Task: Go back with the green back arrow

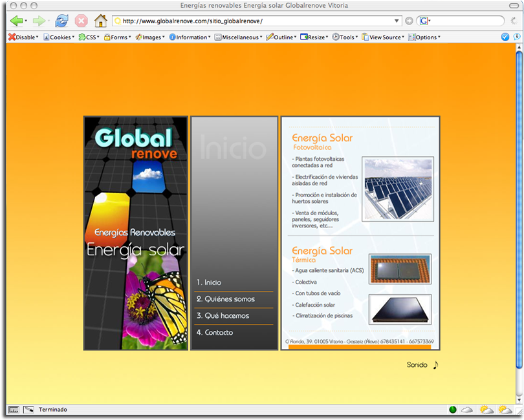Action: (16, 21)
